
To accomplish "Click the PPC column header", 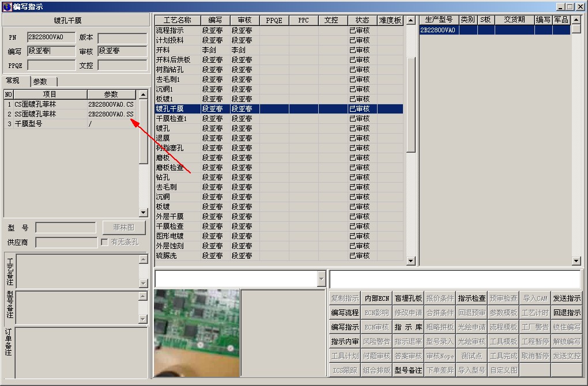I will pyautogui.click(x=303, y=20).
